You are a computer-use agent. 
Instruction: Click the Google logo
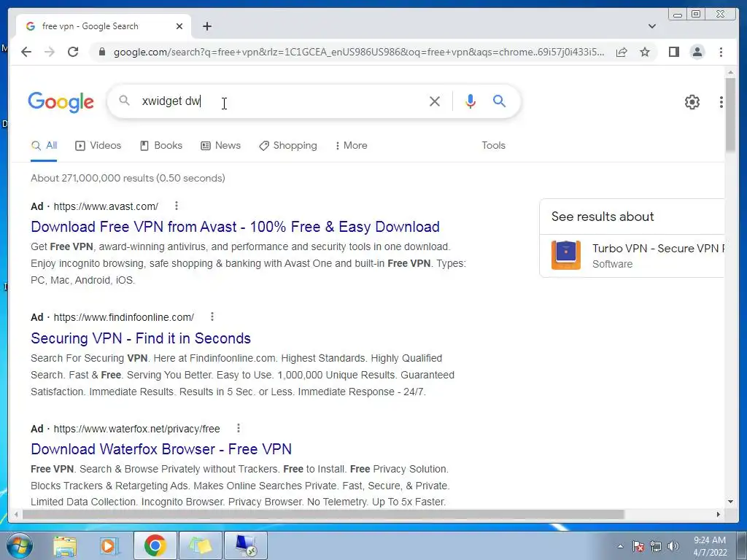[61, 101]
